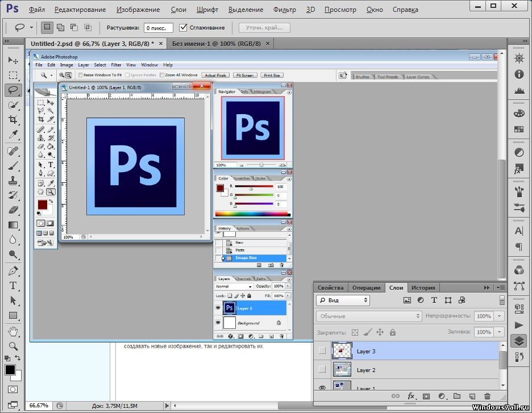
Task: Open the Непрозрачность slider dropdown arrow
Action: pos(500,316)
